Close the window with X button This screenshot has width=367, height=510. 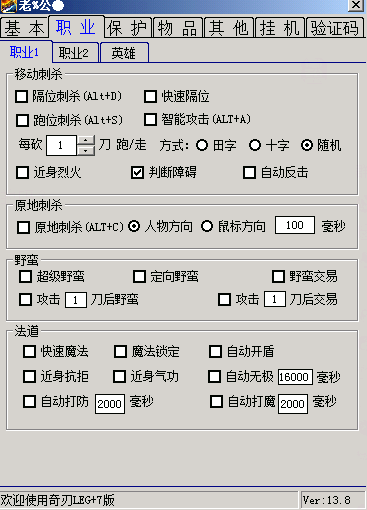pos(356,5)
